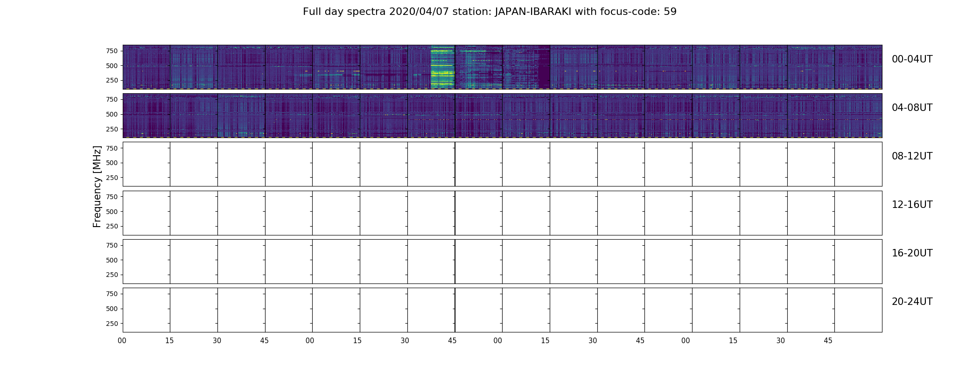Image resolution: width=980 pixels, height=373 pixels.
Task: Click the 750 tick label of 20-24UT row
Action: (x=112, y=294)
